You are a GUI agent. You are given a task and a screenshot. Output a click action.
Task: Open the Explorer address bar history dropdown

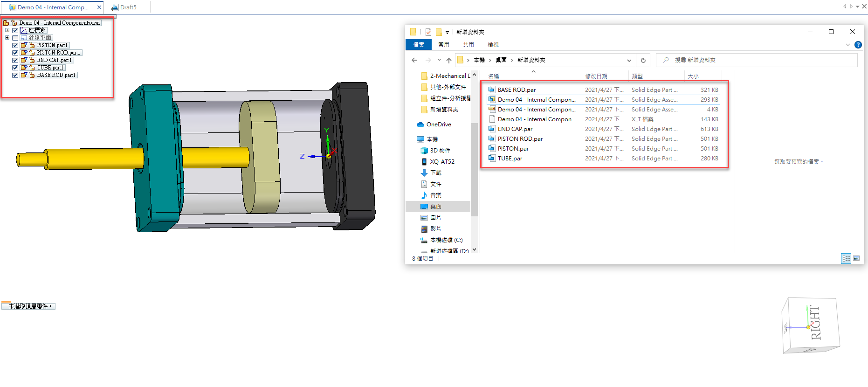(x=629, y=60)
